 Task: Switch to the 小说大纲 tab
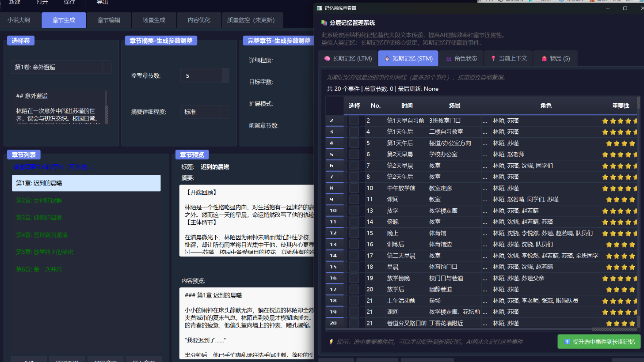click(19, 20)
